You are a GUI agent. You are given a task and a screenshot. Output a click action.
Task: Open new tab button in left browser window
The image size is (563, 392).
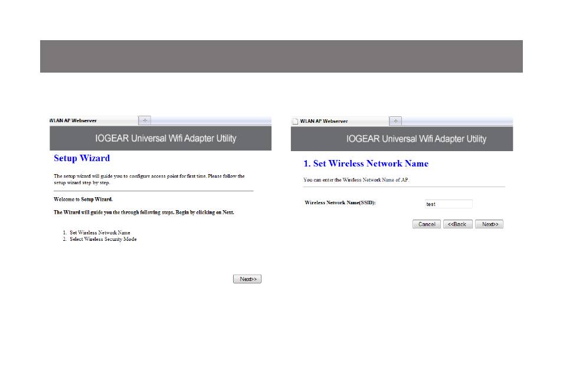point(145,120)
